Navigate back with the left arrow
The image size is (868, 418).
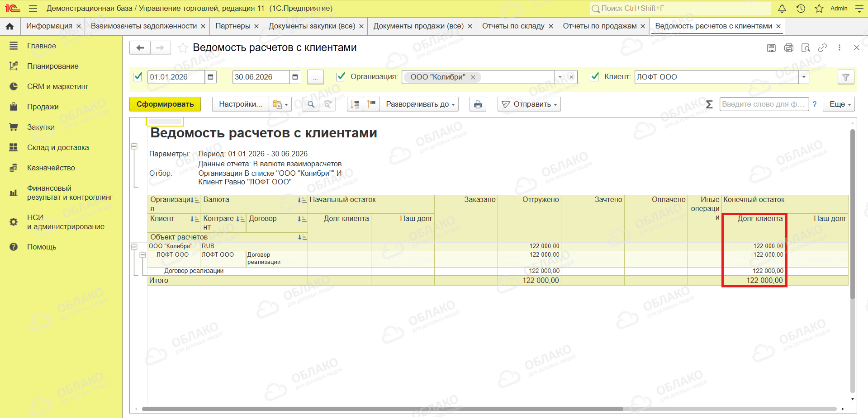pyautogui.click(x=140, y=47)
